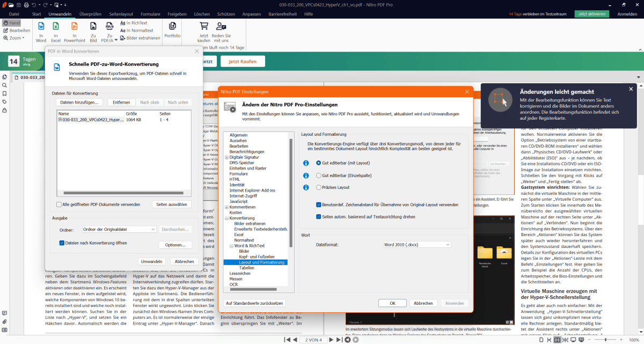Click the Jetzt aktivieren button
This screenshot has width=644, height=344.
click(x=592, y=14)
